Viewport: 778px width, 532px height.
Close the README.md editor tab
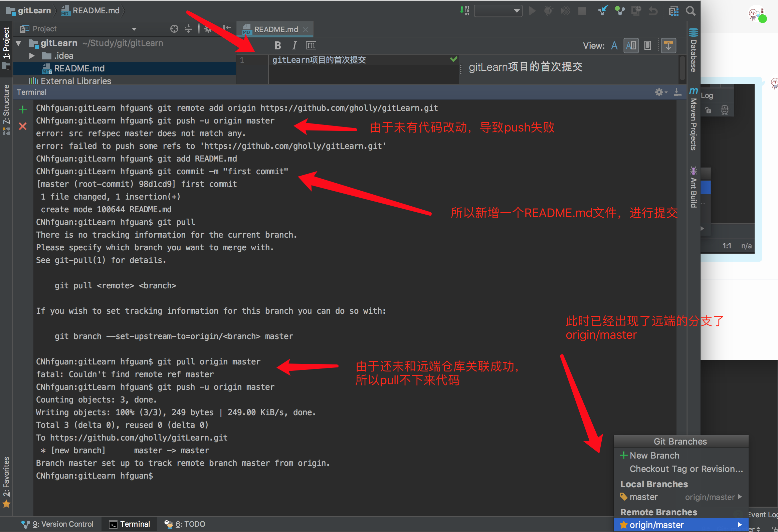click(305, 29)
